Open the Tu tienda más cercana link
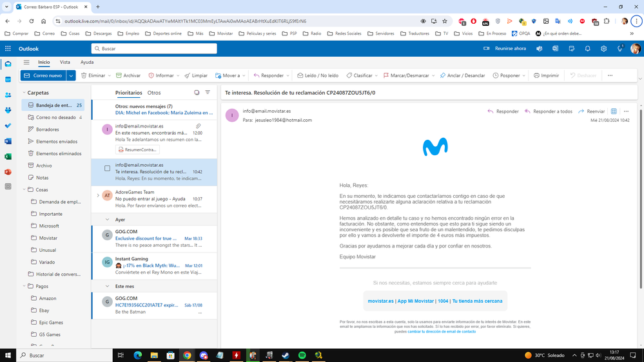Image resolution: width=644 pixels, height=362 pixels. point(477,301)
